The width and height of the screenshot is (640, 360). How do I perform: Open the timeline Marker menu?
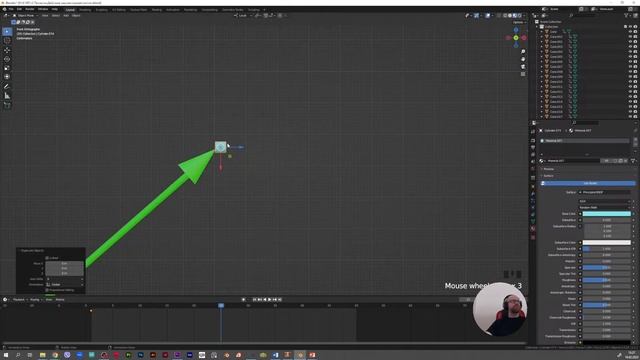coord(60,300)
